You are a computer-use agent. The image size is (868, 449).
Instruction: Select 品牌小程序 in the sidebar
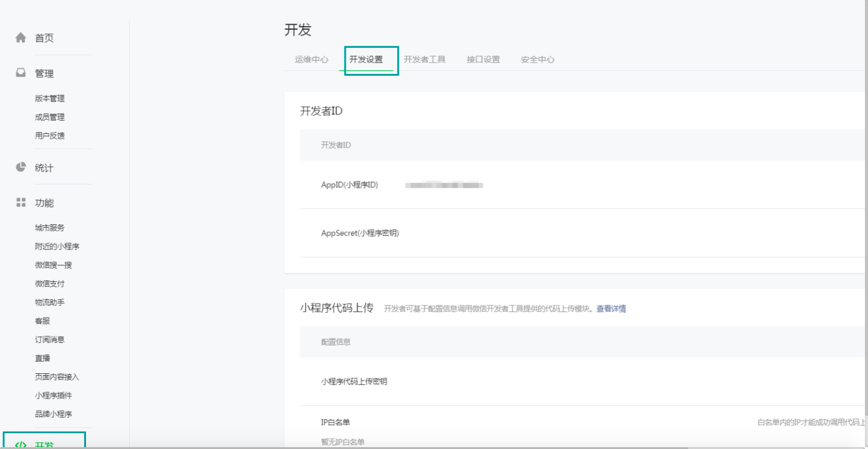click(53, 414)
